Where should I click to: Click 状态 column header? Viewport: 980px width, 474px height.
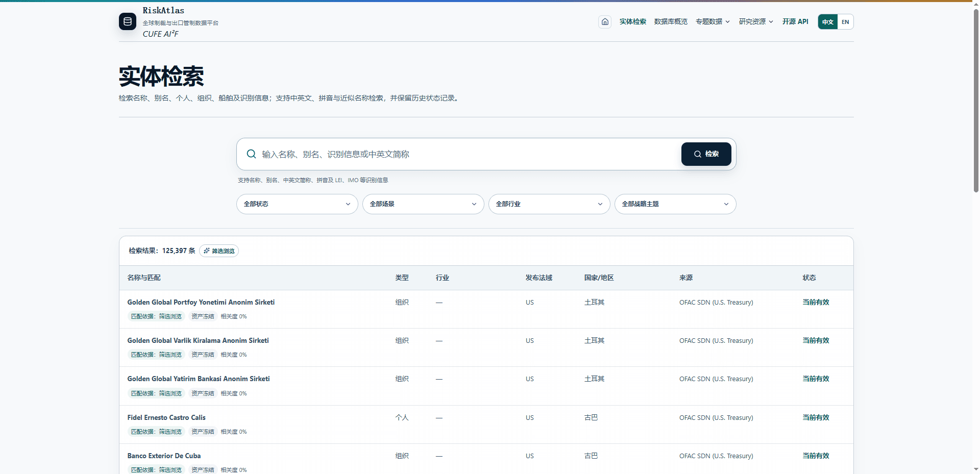[809, 278]
